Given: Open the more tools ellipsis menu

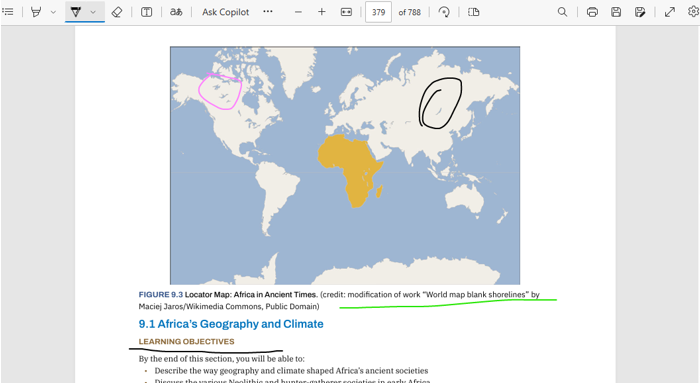Looking at the screenshot, I should tap(268, 12).
